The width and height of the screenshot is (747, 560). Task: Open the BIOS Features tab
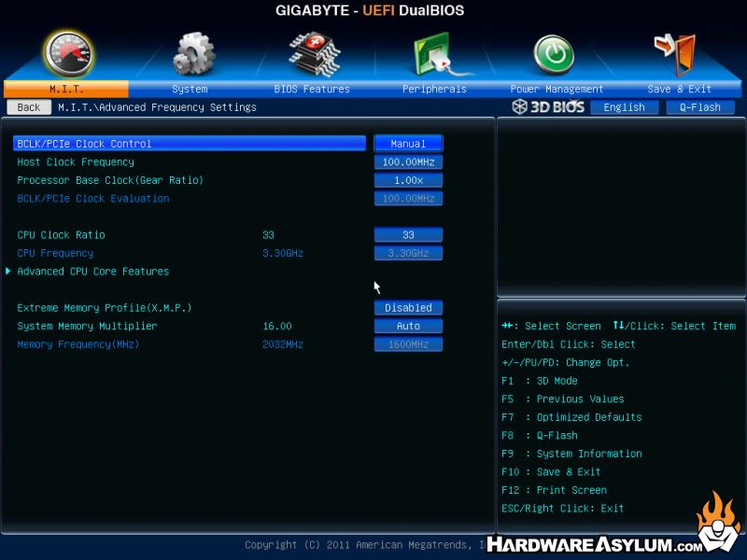pos(312,89)
